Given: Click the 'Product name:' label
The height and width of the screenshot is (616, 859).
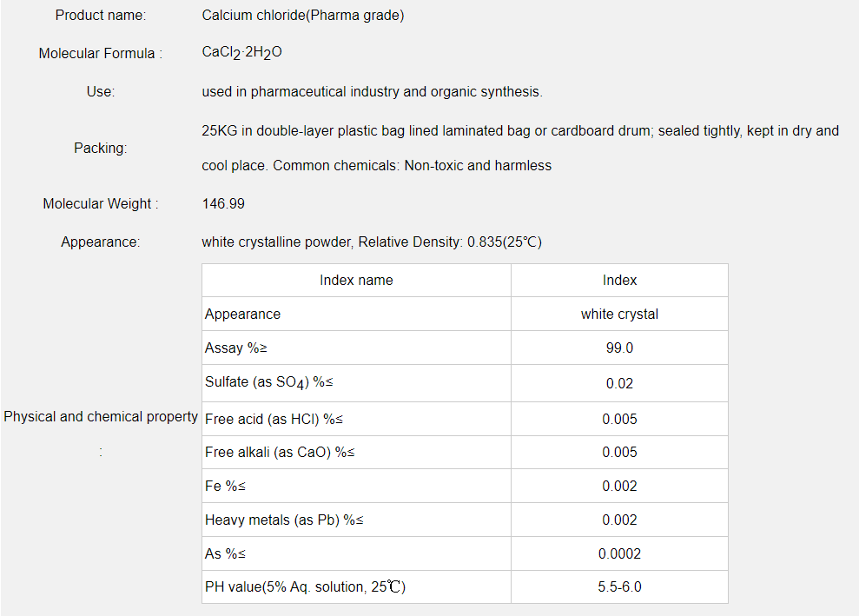Looking at the screenshot, I should coord(101,16).
